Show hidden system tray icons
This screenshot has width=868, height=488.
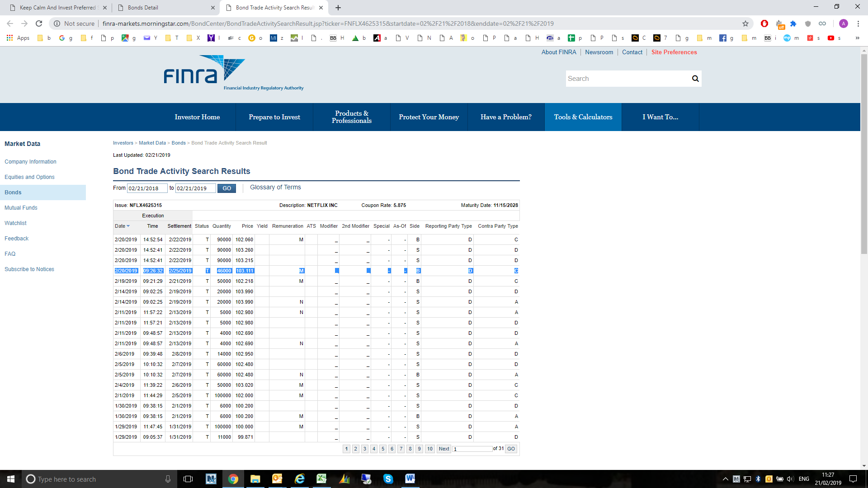click(726, 479)
